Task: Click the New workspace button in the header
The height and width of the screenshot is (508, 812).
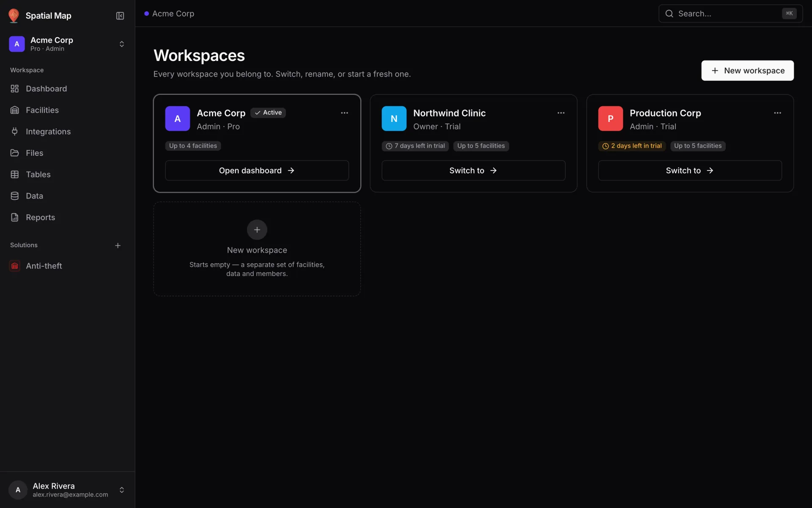Action: coord(747,71)
